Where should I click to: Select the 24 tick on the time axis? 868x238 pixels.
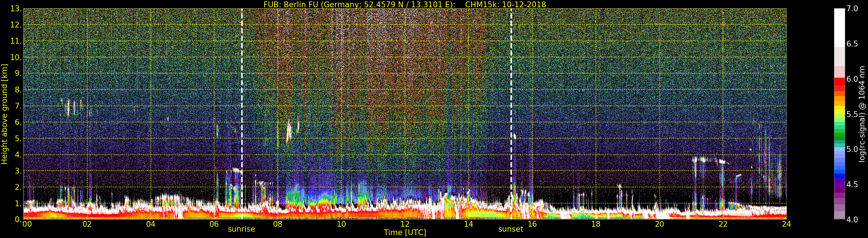786,224
